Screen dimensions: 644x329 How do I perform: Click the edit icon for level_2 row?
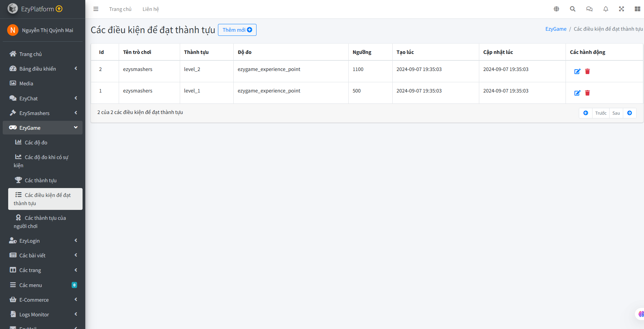(x=577, y=71)
